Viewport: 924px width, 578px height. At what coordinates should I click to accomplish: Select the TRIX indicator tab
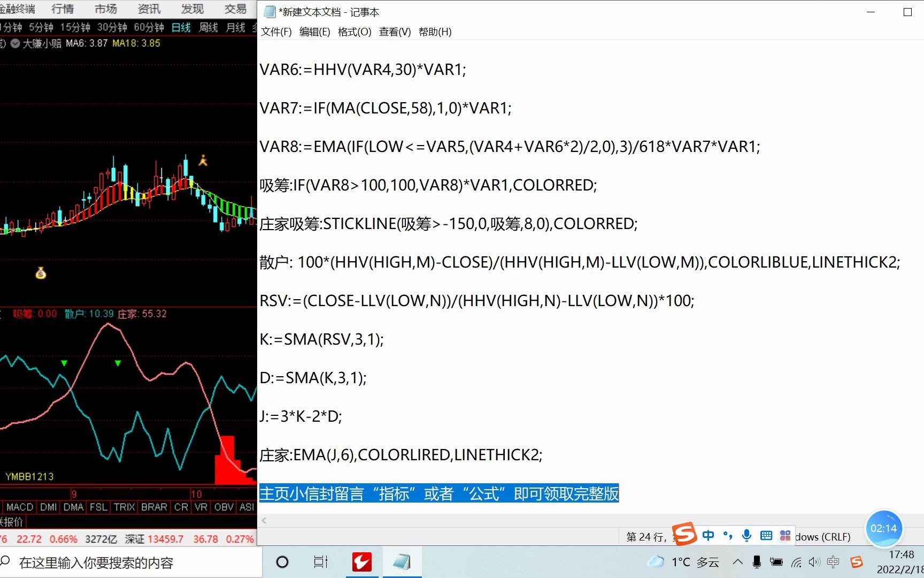[x=124, y=507]
